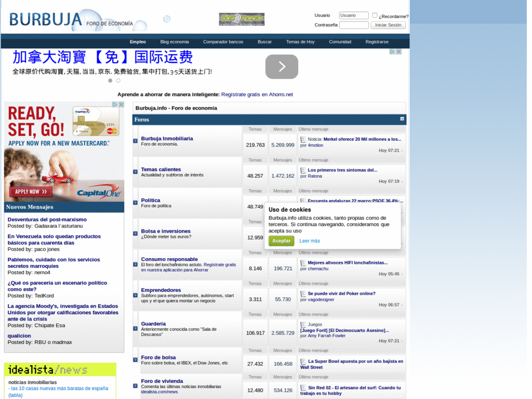532x399 pixels.
Task: Click the forum status icon beside Consumo responsable
Action: [135, 264]
